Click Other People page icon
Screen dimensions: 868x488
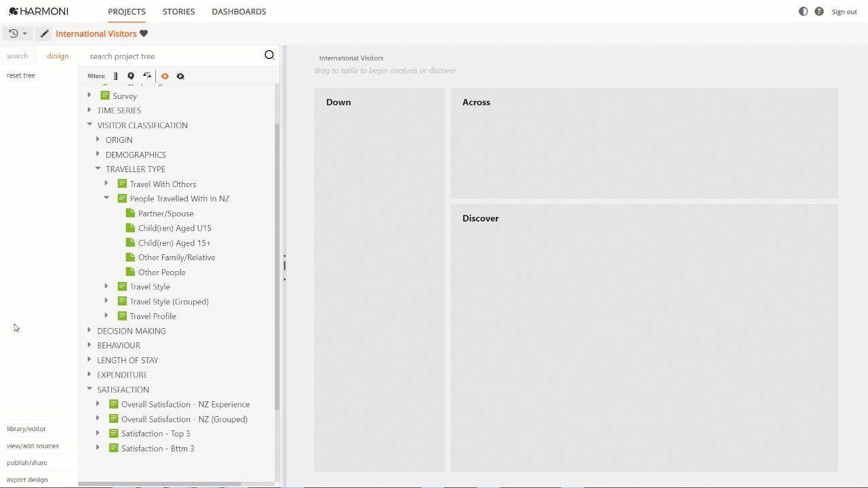tap(130, 272)
